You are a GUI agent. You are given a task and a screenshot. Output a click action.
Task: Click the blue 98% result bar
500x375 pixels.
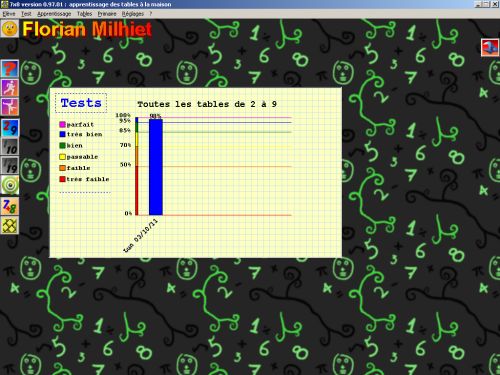coord(156,167)
